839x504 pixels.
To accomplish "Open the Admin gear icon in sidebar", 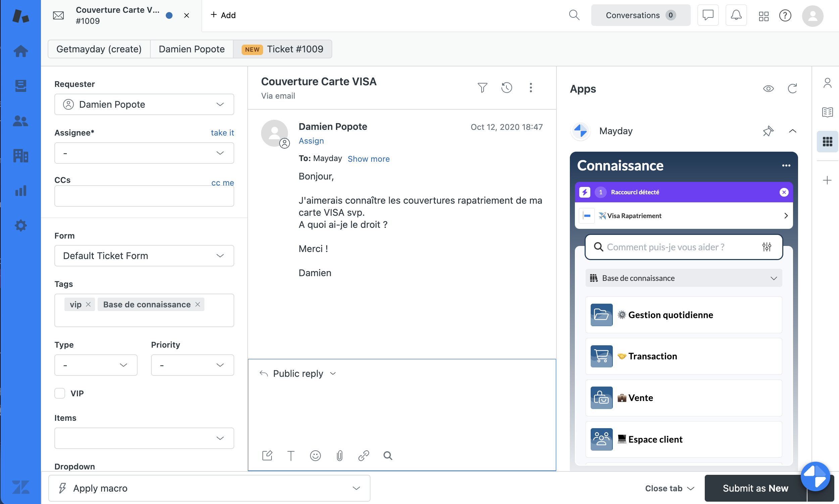I will pos(20,225).
